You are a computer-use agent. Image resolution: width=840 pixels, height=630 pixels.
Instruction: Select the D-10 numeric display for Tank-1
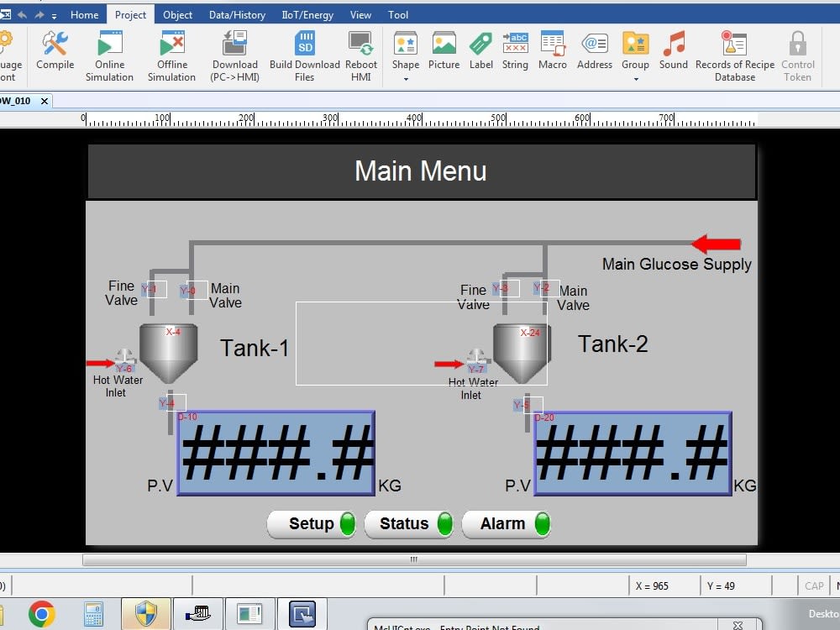click(x=277, y=452)
